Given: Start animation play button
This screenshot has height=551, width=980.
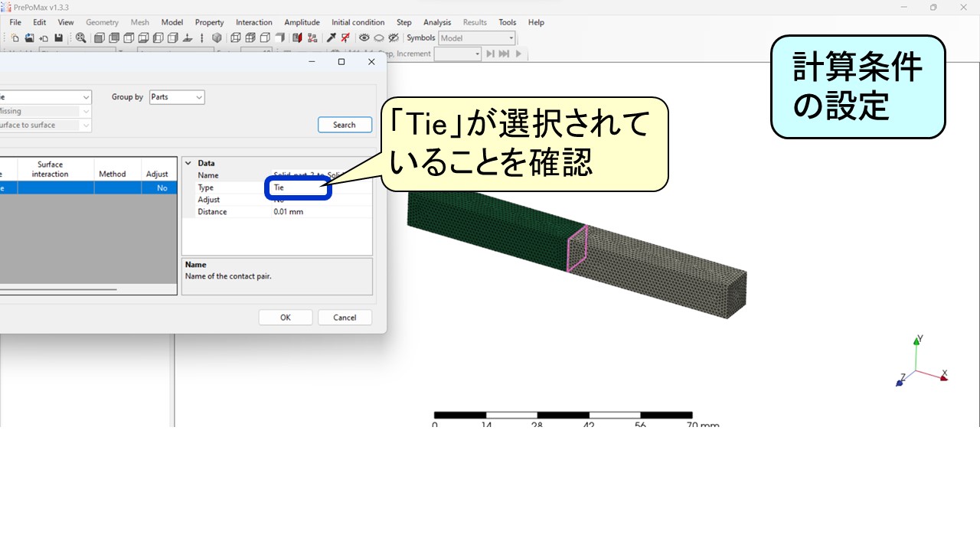Looking at the screenshot, I should coord(518,54).
